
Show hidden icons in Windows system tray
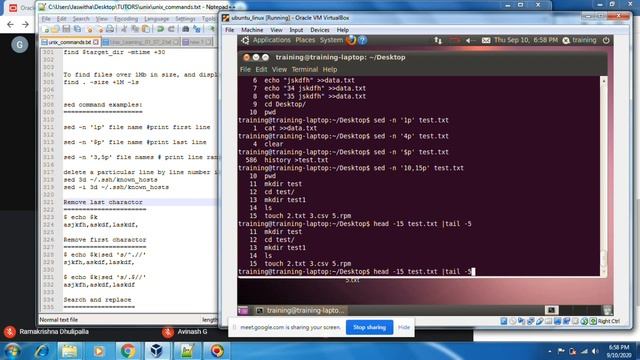549,351
